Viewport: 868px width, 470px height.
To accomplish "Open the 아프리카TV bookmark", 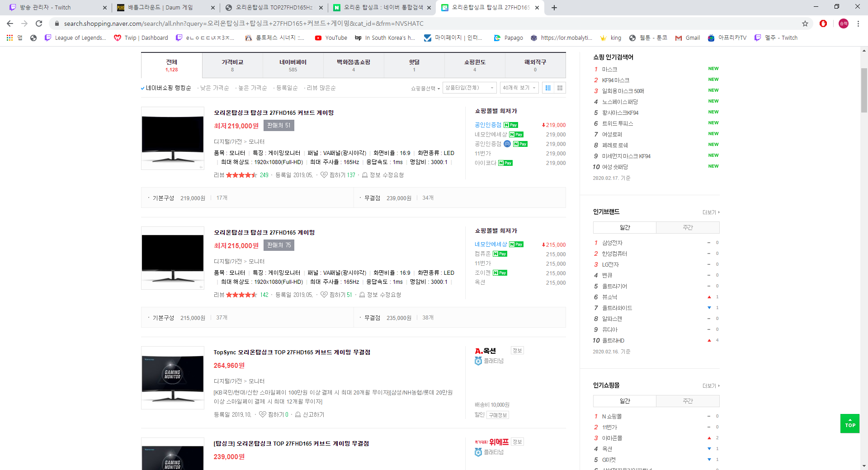I will click(x=727, y=38).
